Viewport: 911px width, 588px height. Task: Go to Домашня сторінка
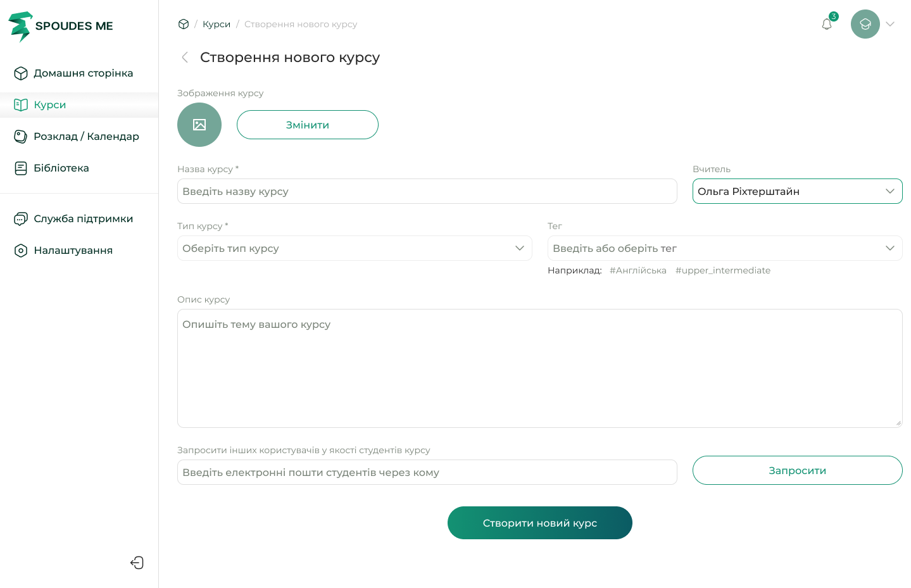coord(83,73)
